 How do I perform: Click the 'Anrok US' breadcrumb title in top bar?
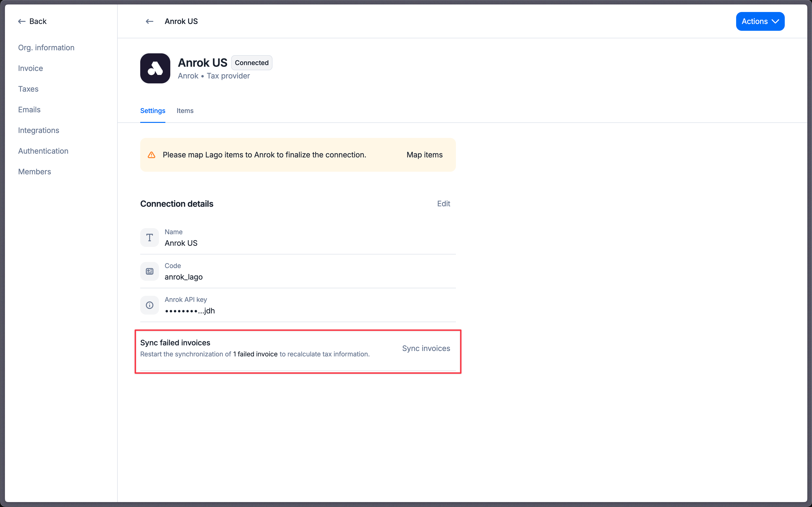pyautogui.click(x=181, y=21)
